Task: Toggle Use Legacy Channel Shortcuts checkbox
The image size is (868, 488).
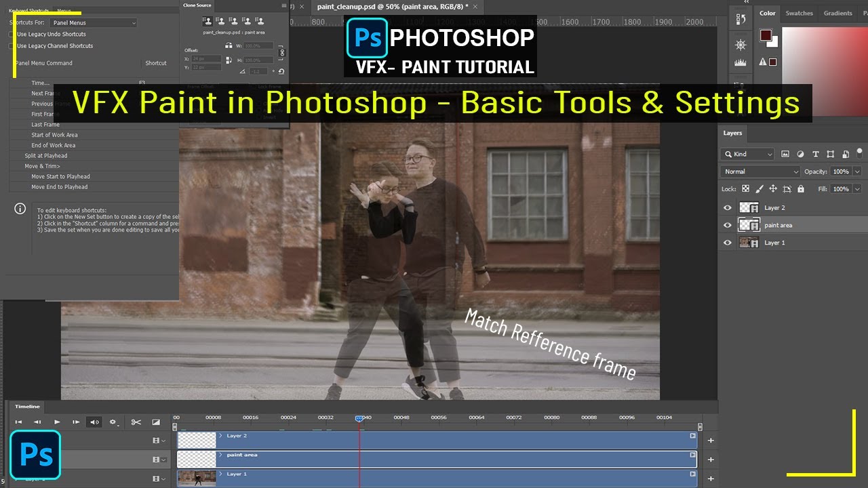Action: point(12,46)
